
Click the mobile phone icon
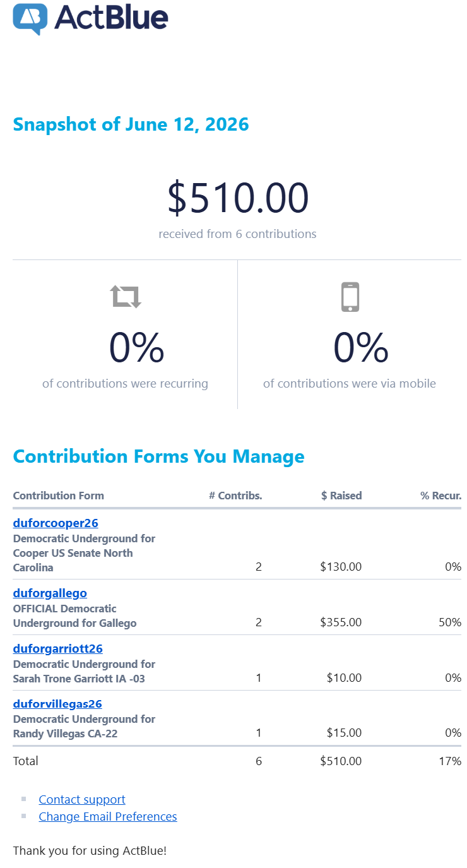[350, 297]
